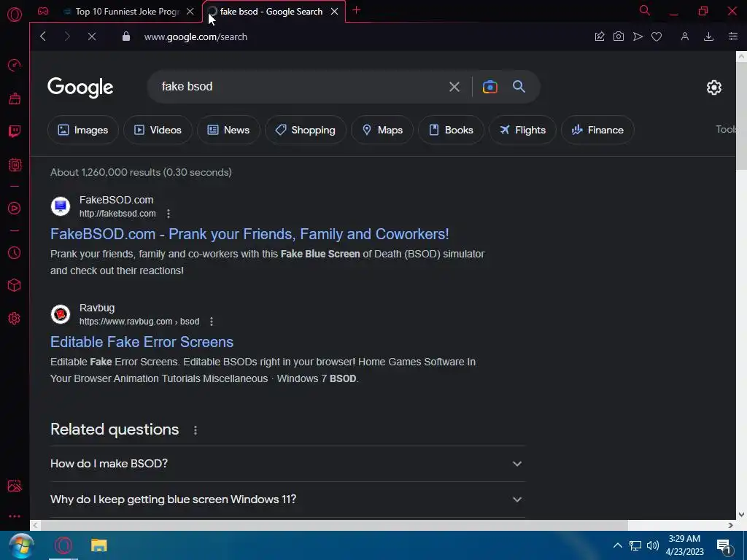
Task: Add page to bookmarks heart icon
Action: click(657, 36)
